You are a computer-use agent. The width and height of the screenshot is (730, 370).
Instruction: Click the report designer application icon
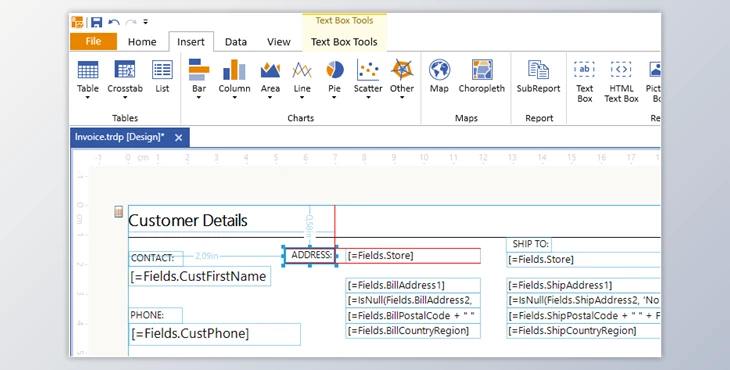(77, 22)
